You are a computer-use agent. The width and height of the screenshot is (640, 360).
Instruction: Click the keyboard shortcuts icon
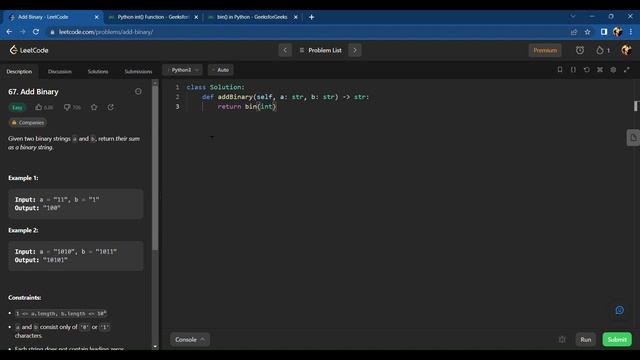pyautogui.click(x=600, y=70)
